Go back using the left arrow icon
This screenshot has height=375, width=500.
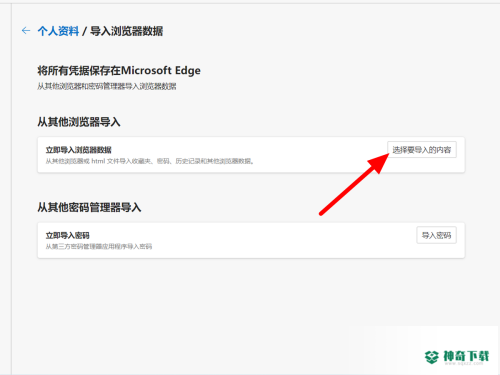[x=26, y=31]
